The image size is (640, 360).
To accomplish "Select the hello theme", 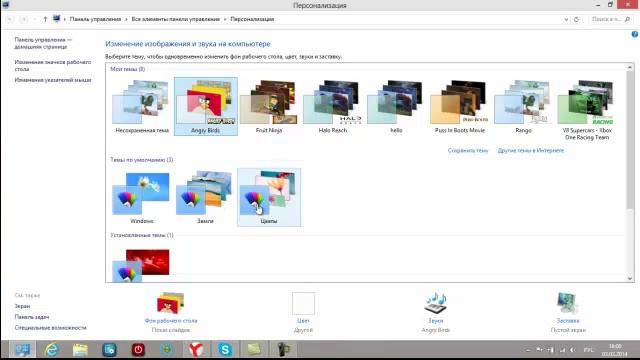I will (396, 106).
